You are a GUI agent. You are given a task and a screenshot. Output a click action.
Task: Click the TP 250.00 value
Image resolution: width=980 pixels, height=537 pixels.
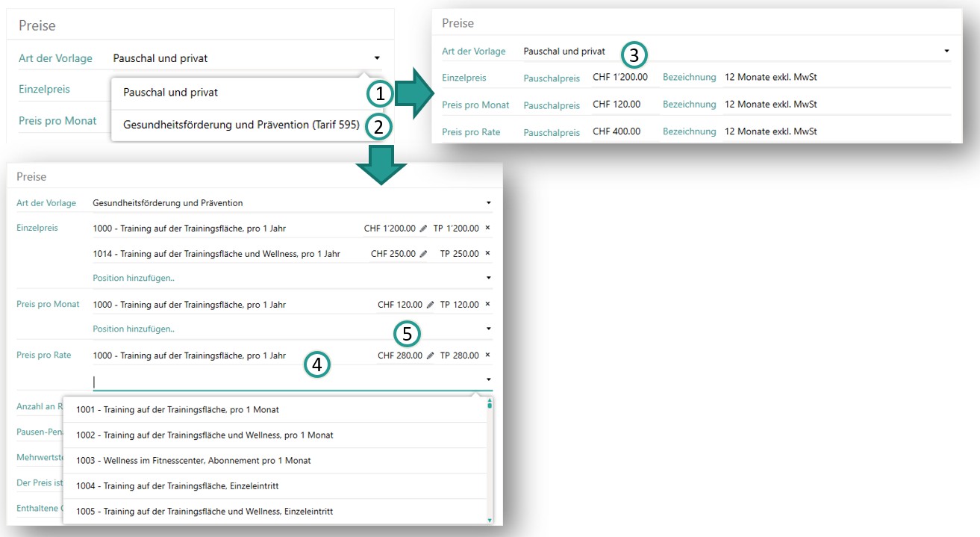pos(459,254)
